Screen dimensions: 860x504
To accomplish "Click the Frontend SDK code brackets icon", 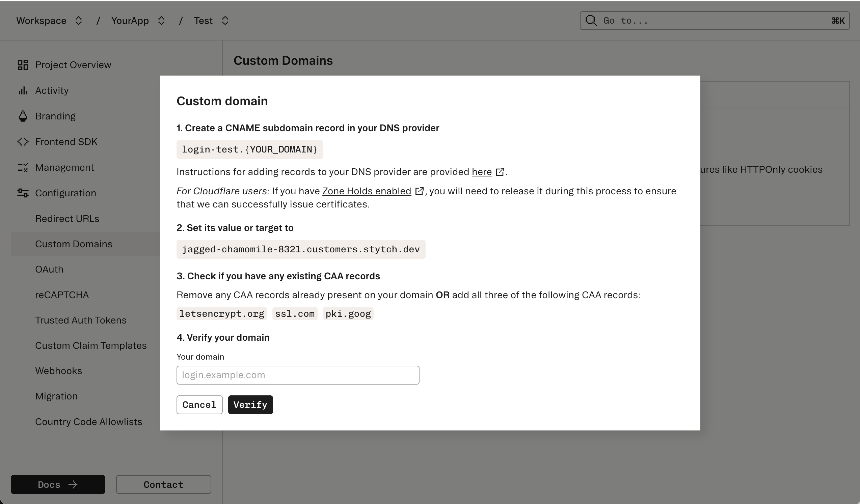I will pos(23,141).
